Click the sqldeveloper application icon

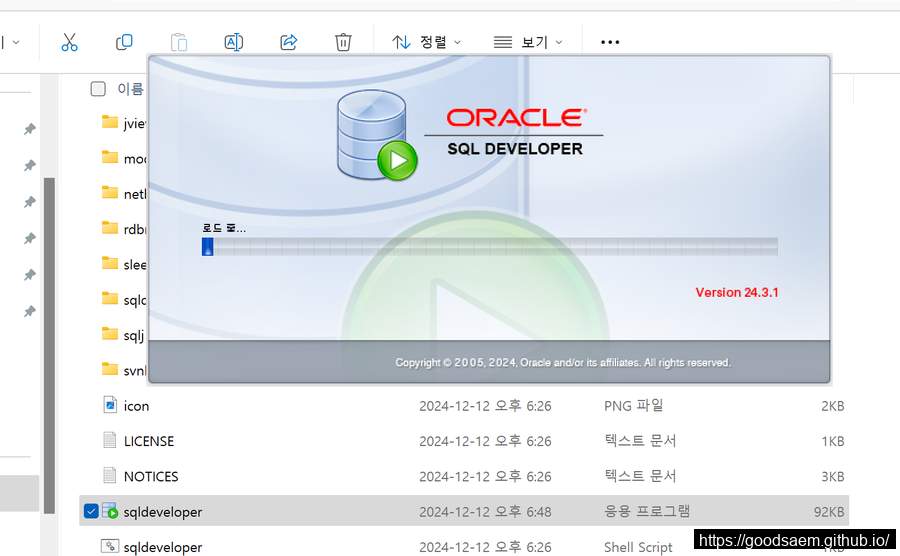pos(110,511)
